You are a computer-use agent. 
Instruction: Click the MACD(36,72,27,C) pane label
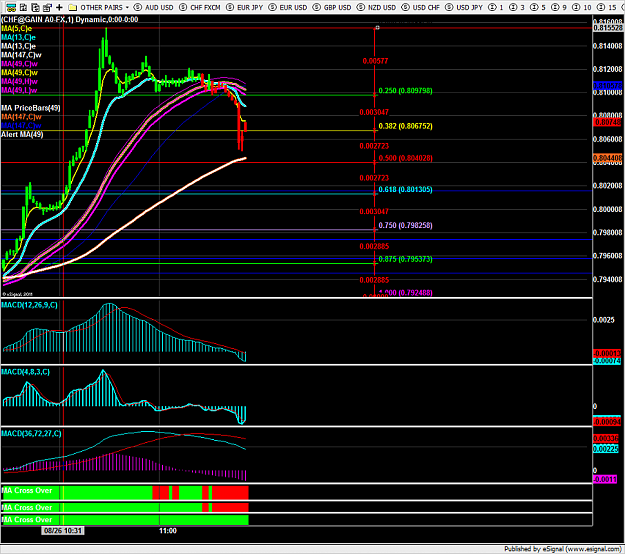[x=31, y=433]
